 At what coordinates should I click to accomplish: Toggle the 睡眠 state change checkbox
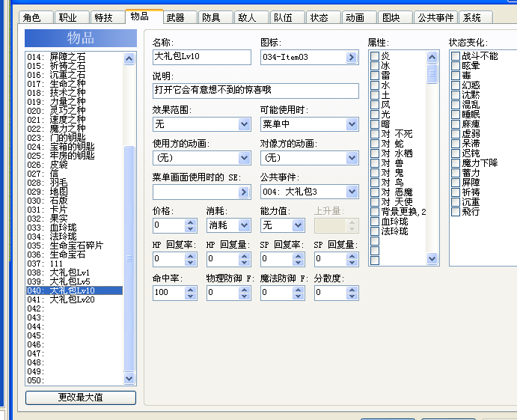(x=456, y=115)
